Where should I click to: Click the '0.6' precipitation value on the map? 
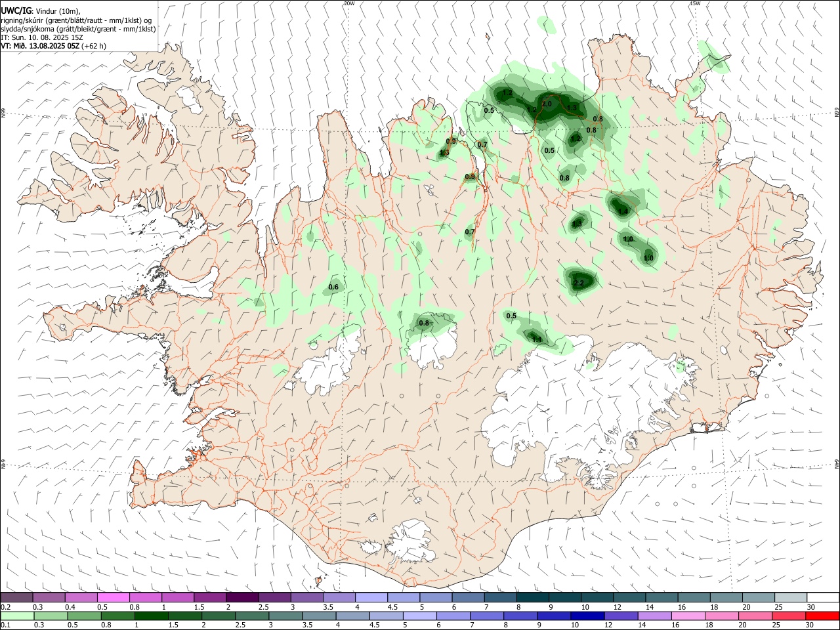pos(333,287)
